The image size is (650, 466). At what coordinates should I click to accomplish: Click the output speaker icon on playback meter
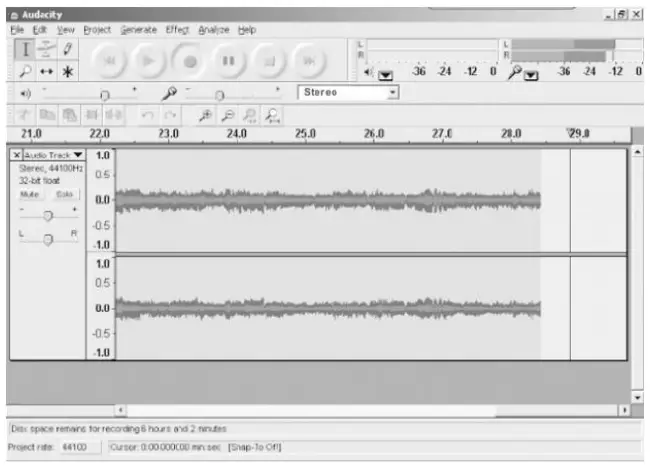(368, 72)
